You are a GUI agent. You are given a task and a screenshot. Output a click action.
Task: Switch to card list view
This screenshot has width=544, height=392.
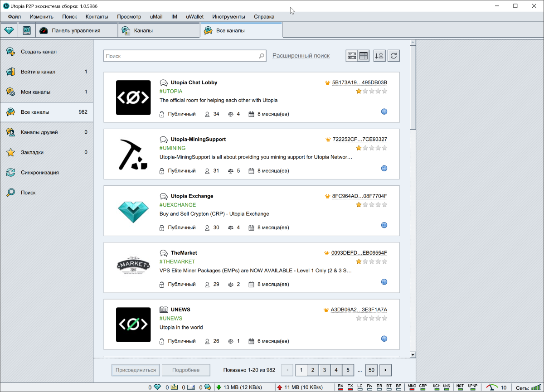click(352, 56)
